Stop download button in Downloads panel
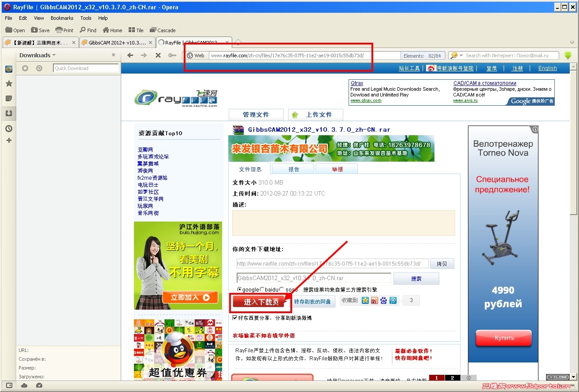Viewport: 579px width, 392px height. tap(25, 68)
